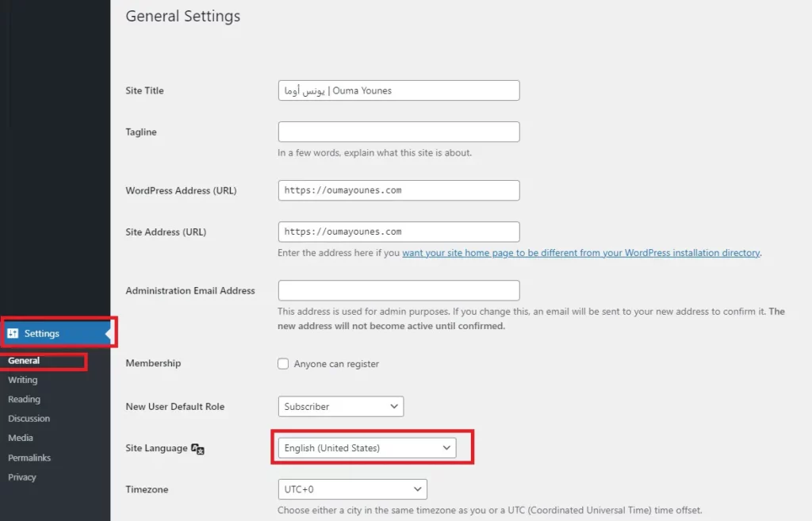Toggle the Anyone can register checkbox

click(283, 363)
